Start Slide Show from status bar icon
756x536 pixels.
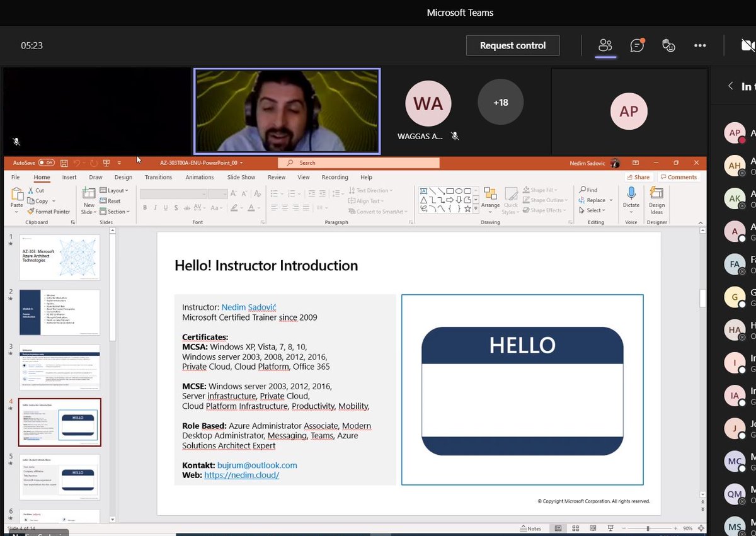tap(610, 528)
